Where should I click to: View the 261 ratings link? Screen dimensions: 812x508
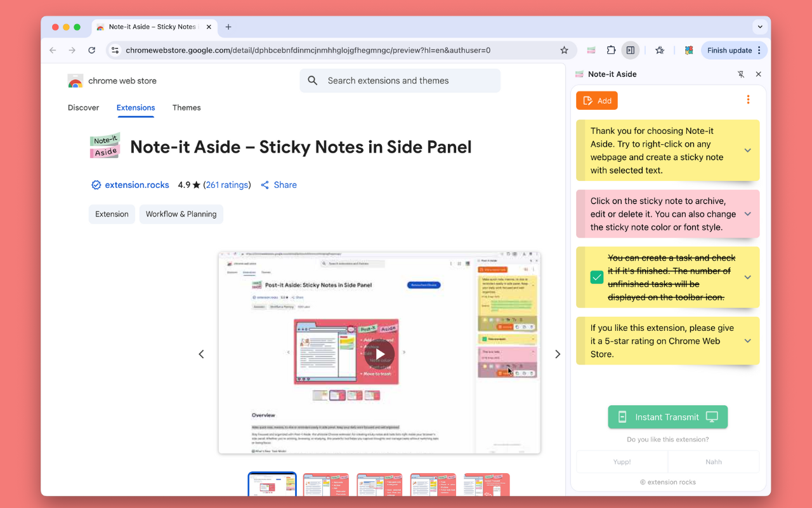click(x=226, y=185)
